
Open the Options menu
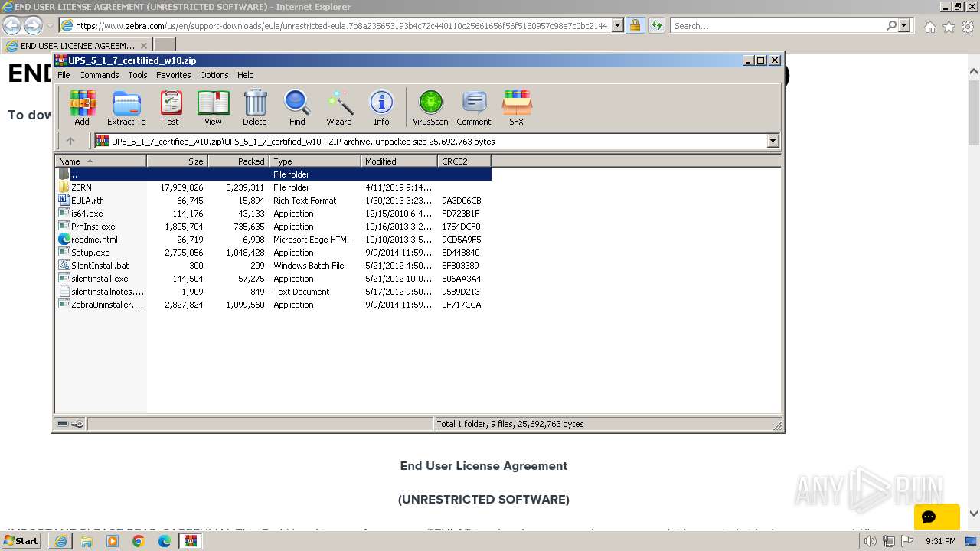(x=214, y=75)
